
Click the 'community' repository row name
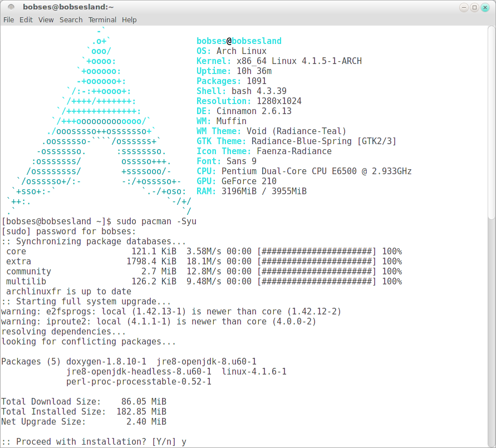click(28, 272)
